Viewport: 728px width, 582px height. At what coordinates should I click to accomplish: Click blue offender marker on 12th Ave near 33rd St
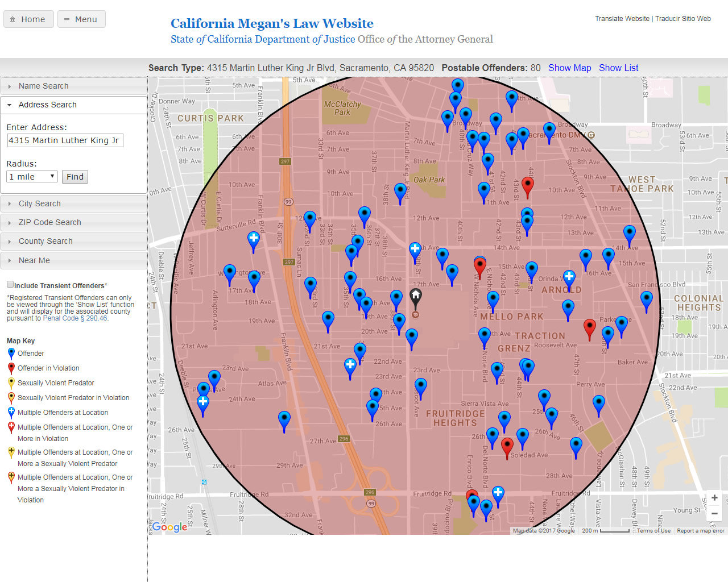[x=309, y=221]
